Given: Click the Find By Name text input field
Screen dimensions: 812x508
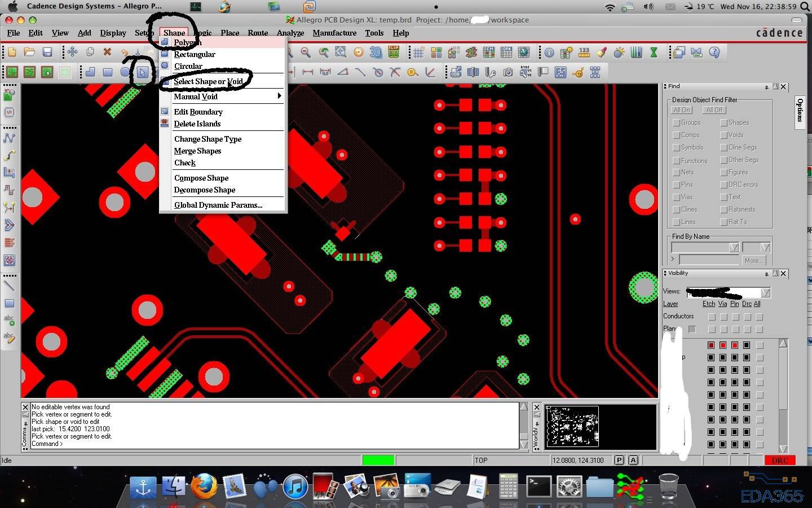Looking at the screenshot, I should [x=709, y=260].
